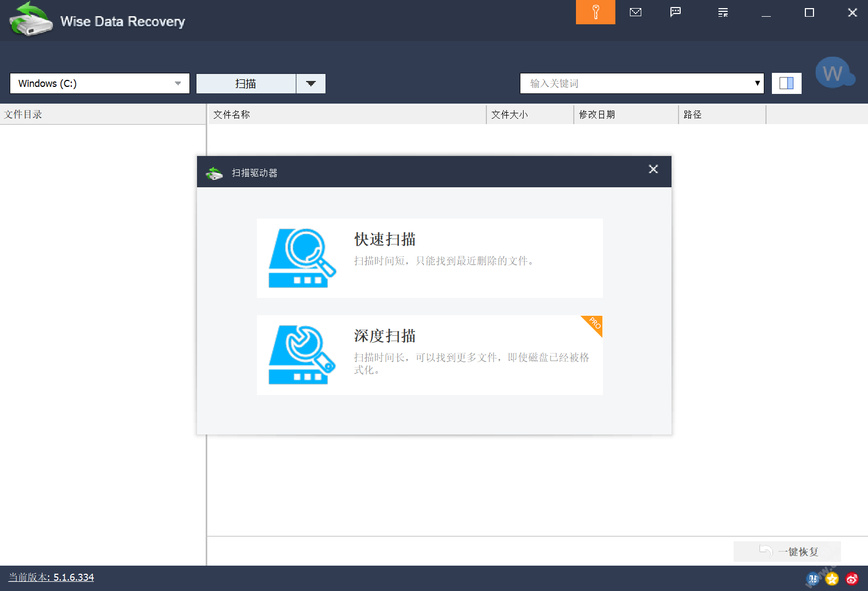Click the red Weibo icon in status bar

point(852,579)
